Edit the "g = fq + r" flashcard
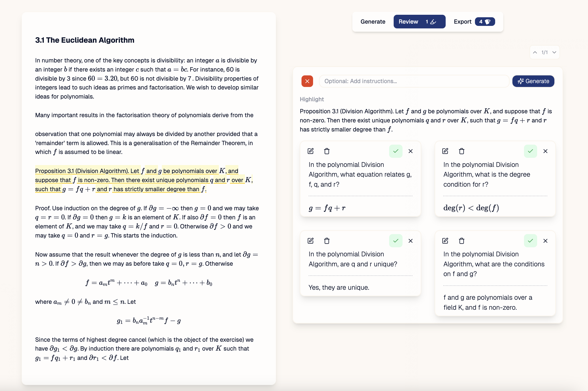This screenshot has width=588, height=391. coord(311,151)
